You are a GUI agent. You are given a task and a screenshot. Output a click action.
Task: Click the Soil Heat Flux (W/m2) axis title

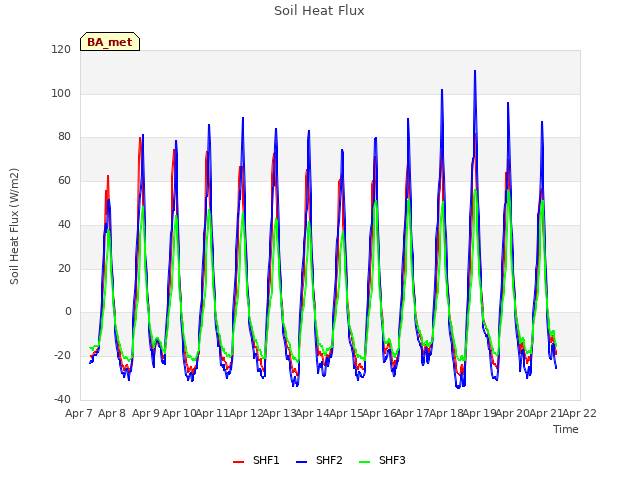click(x=14, y=226)
